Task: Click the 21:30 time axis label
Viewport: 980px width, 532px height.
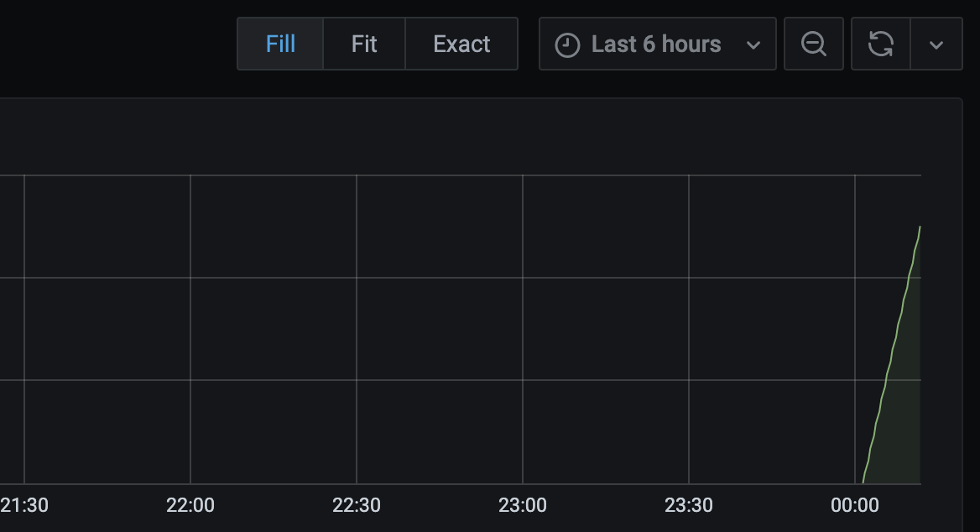Action: (x=24, y=505)
